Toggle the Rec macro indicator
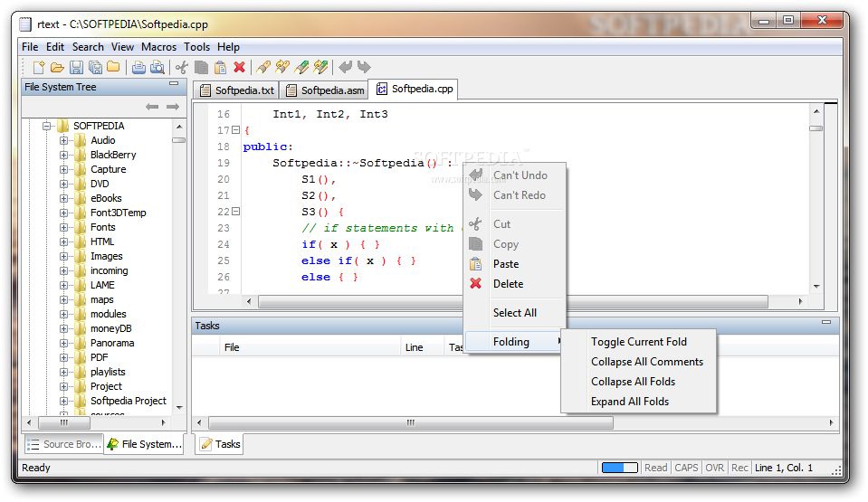Image resolution: width=868 pixels, height=502 pixels. pyautogui.click(x=739, y=468)
